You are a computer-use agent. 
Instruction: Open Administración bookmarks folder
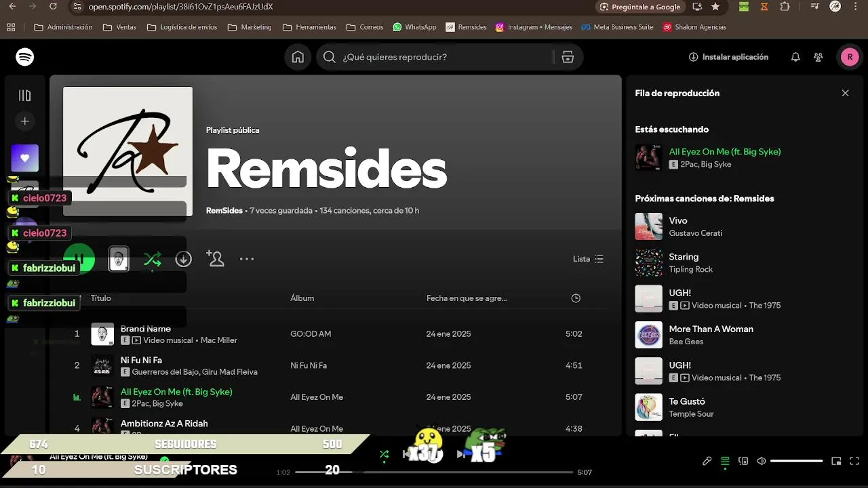63,27
